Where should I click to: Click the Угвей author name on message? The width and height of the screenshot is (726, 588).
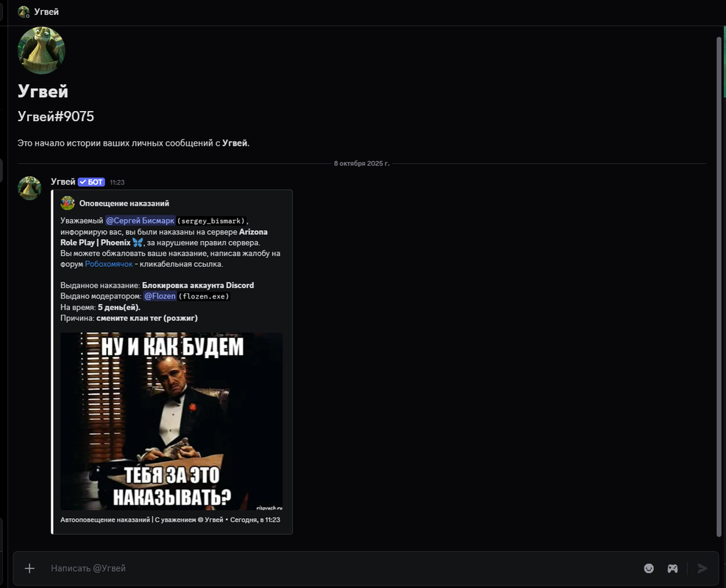pos(63,182)
